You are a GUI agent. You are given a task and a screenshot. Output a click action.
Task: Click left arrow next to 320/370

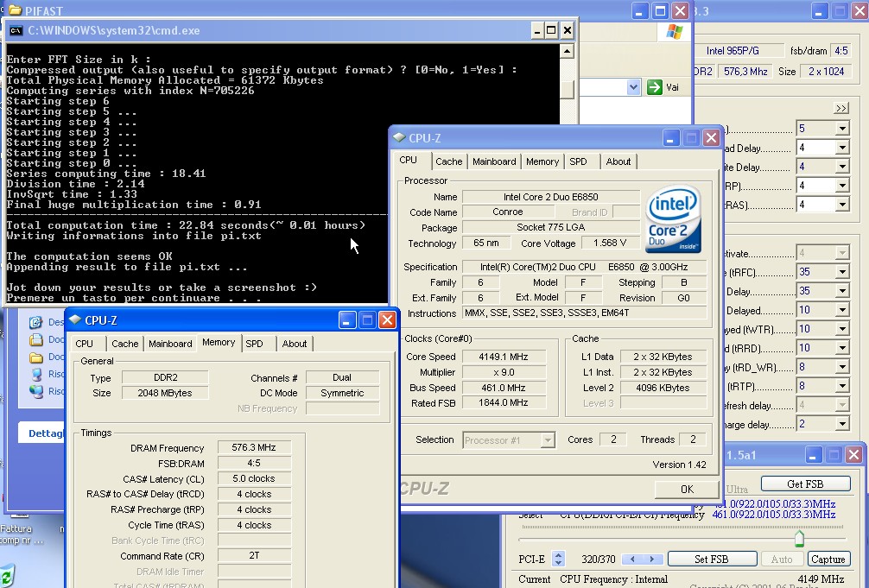632,560
